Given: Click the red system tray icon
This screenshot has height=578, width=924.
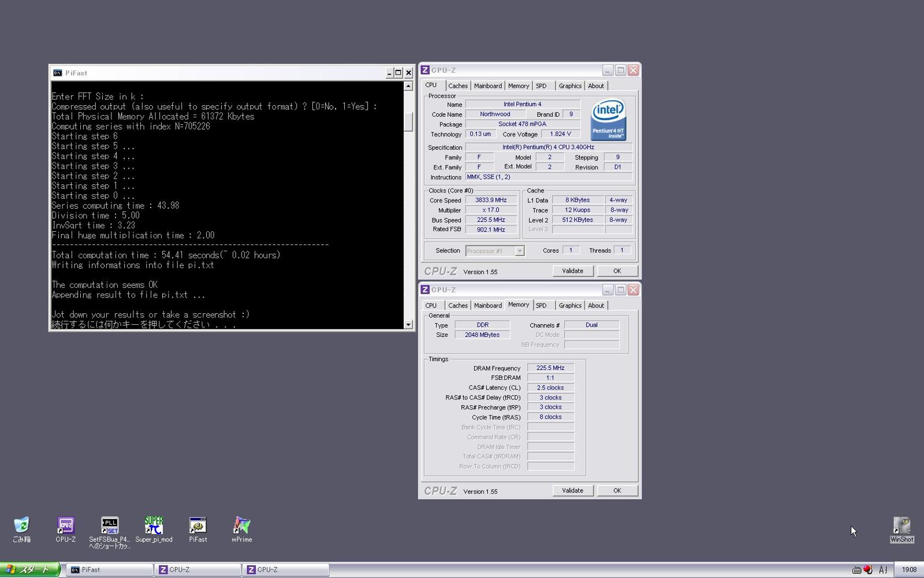Looking at the screenshot, I should click(868, 569).
